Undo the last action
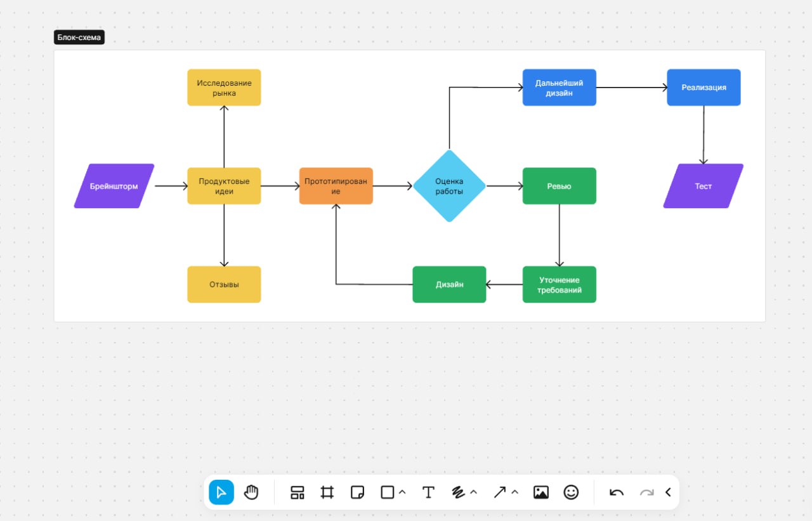The width and height of the screenshot is (812, 521). click(617, 492)
